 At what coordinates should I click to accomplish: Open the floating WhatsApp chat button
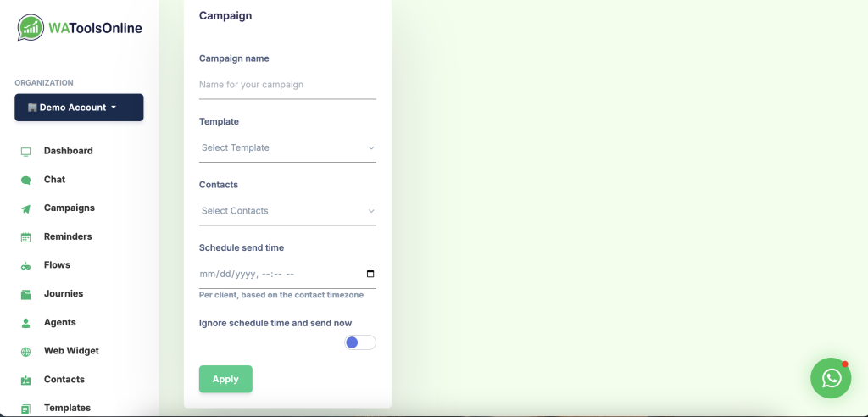[x=831, y=378]
